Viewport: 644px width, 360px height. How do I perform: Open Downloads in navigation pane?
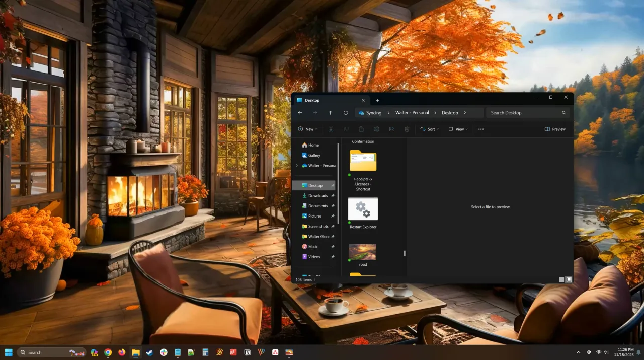tap(314, 196)
